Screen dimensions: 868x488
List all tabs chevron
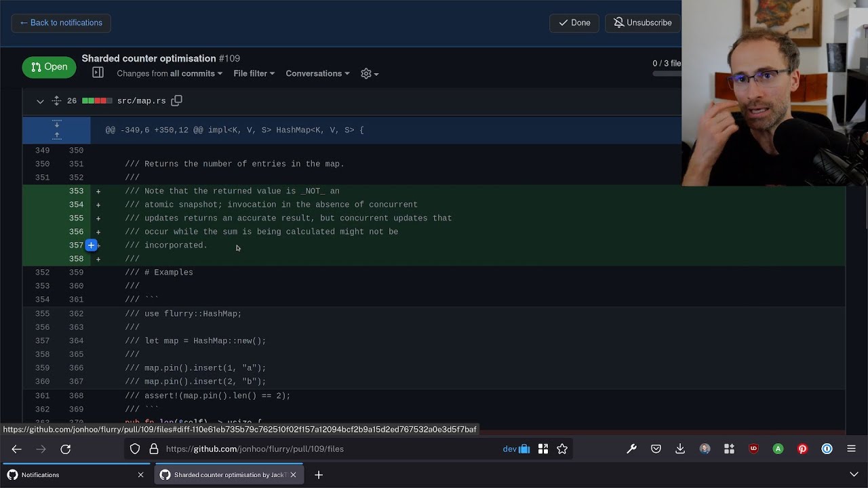click(854, 475)
